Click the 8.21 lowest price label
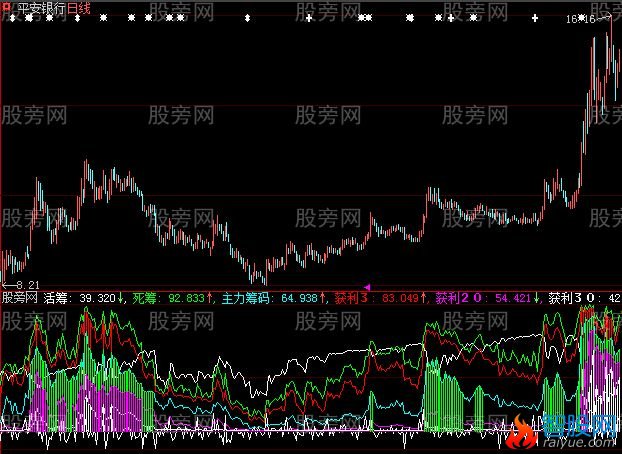The image size is (622, 454). [27, 285]
